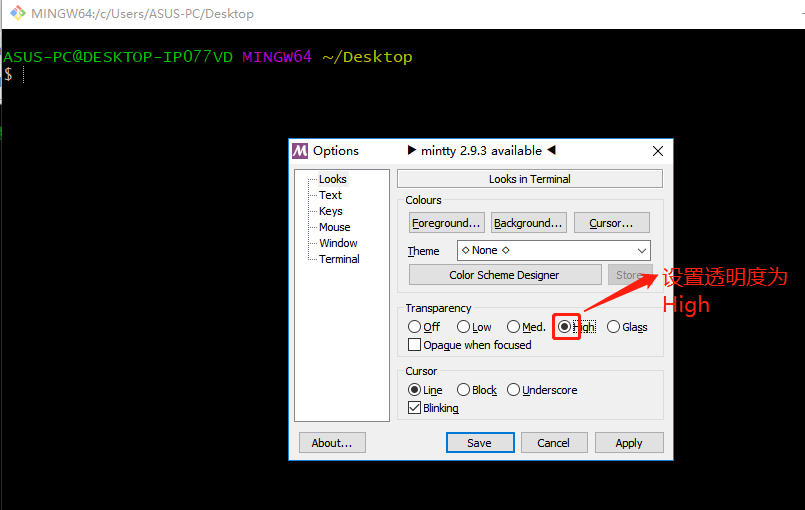Click the Save button
Screen dimensions: 805x510
click(479, 443)
